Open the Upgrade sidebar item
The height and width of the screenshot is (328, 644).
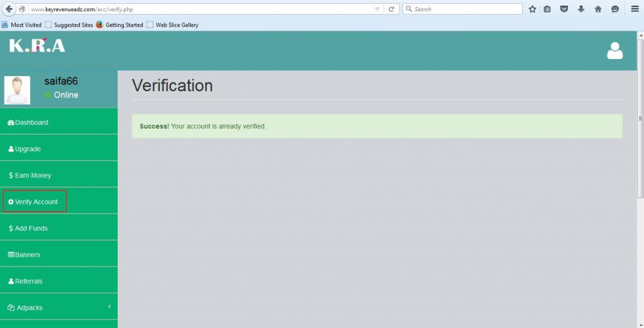pos(28,149)
